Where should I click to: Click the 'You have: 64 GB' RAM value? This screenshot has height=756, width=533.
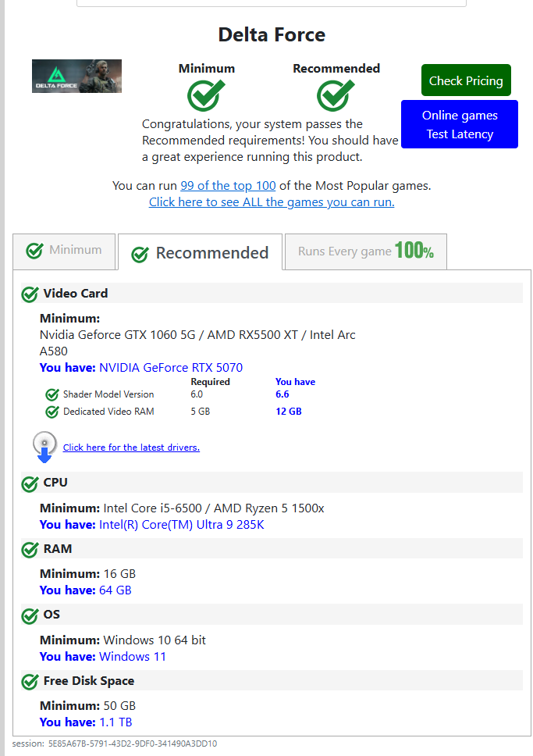[85, 590]
